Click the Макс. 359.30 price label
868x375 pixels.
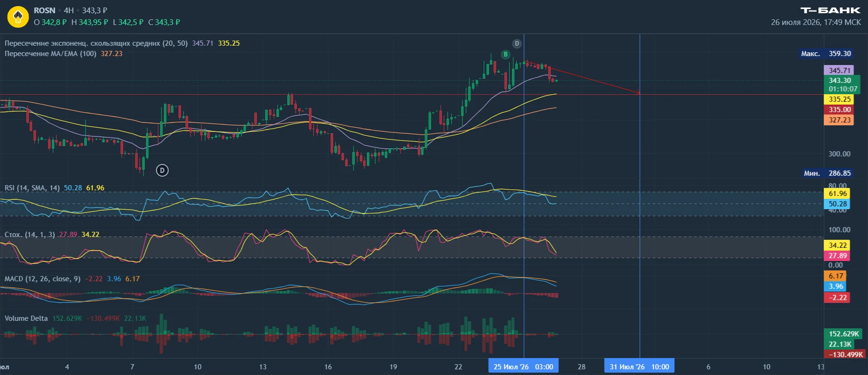pos(827,54)
